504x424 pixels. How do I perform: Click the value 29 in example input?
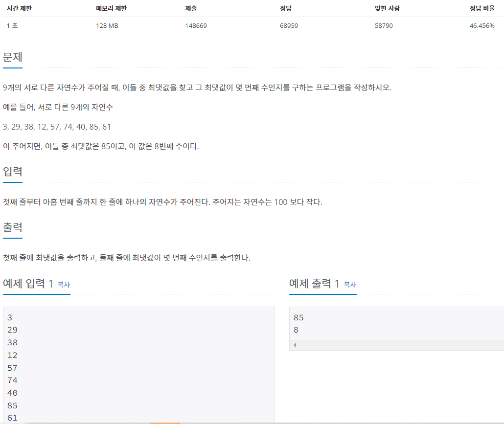(x=13, y=330)
